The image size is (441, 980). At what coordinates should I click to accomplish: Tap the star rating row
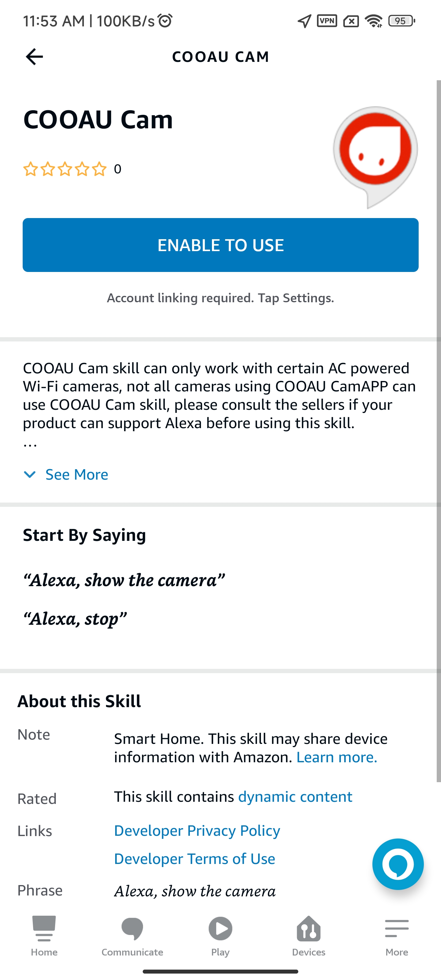[x=72, y=168]
